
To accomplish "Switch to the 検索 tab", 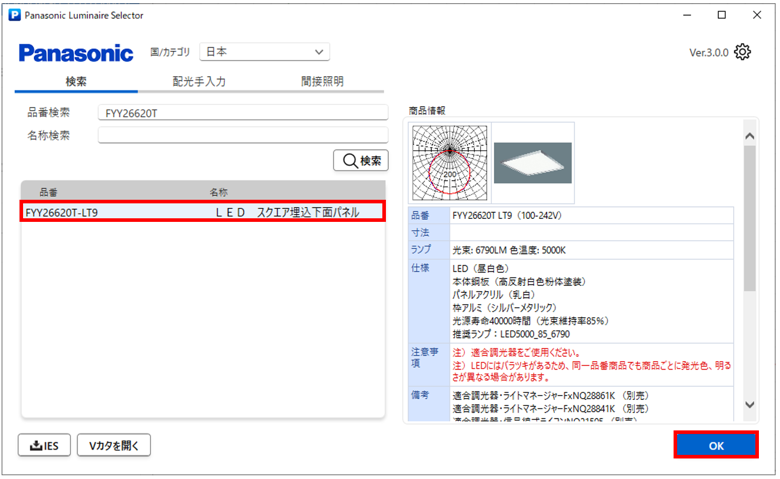I will point(76,82).
